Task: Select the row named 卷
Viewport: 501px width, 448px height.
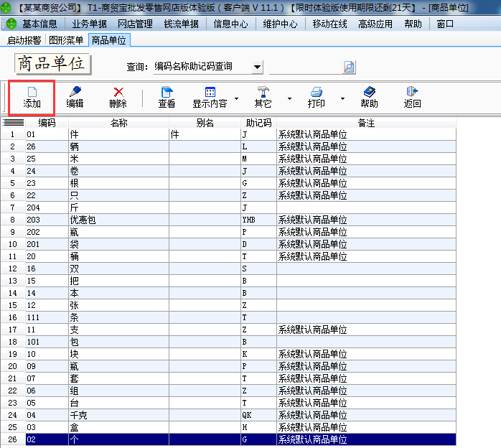Action: pos(228,171)
